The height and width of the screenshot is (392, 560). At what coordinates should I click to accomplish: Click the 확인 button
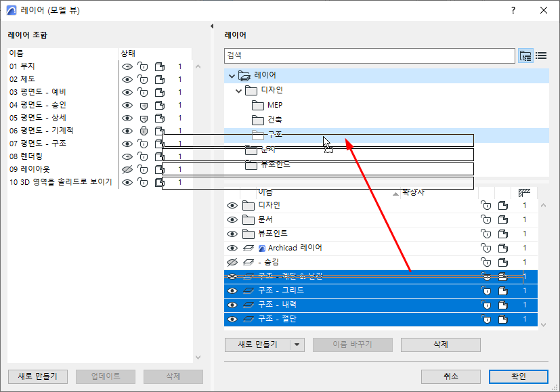(519, 376)
